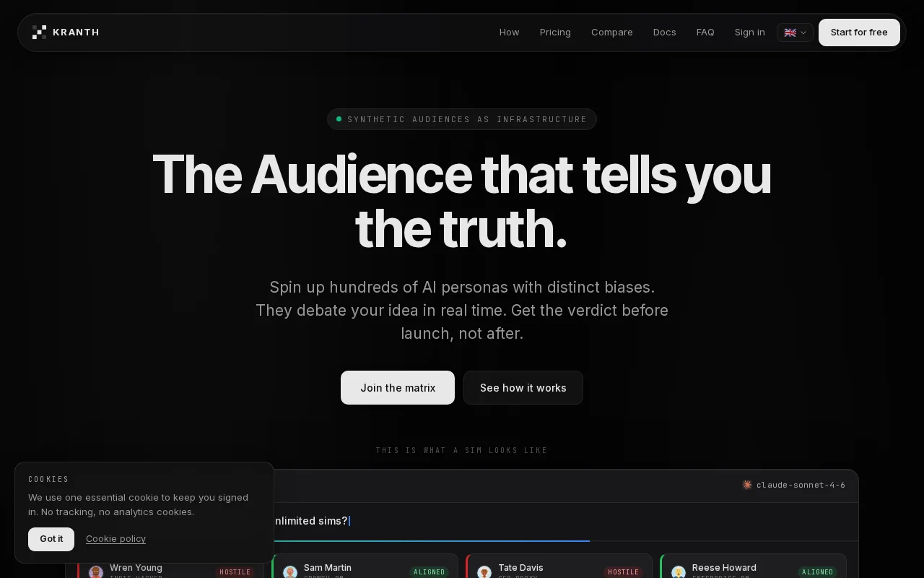
Task: Click See how it works button
Action: click(523, 388)
